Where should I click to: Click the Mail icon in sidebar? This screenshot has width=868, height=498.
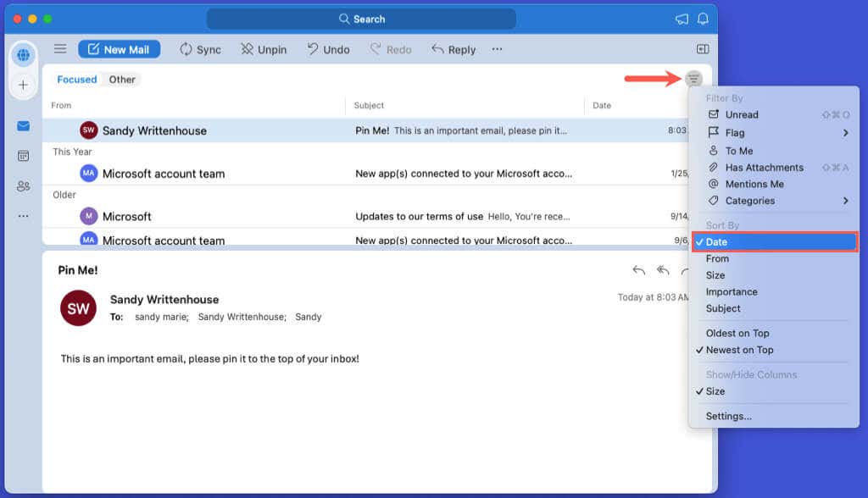(23, 126)
